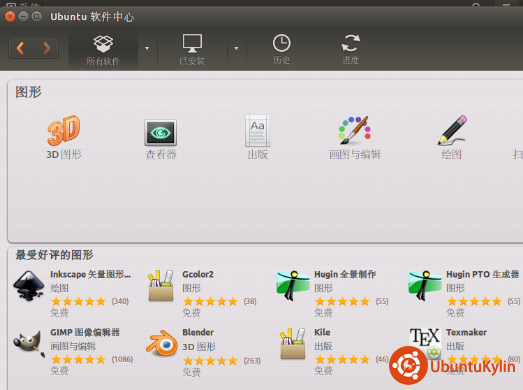Click the 免费 price label under Blender
The image size is (523, 390).
click(191, 372)
